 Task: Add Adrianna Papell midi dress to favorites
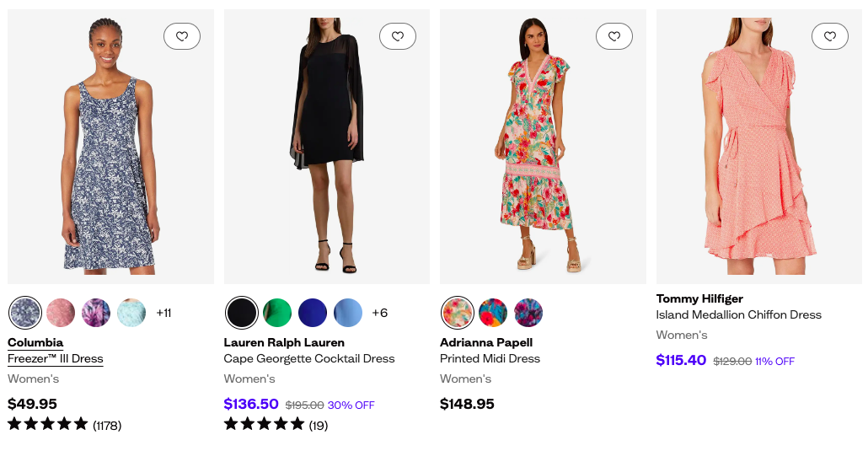point(613,36)
